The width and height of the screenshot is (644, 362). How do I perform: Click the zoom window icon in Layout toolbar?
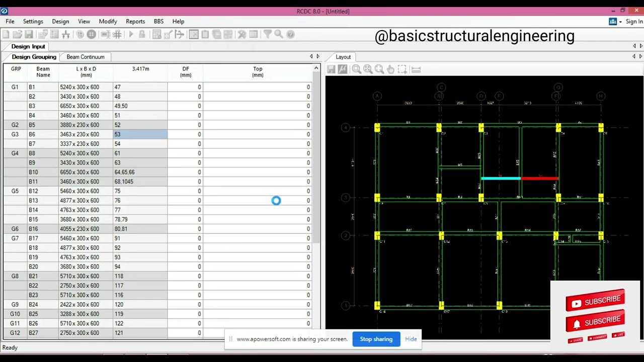(x=356, y=69)
